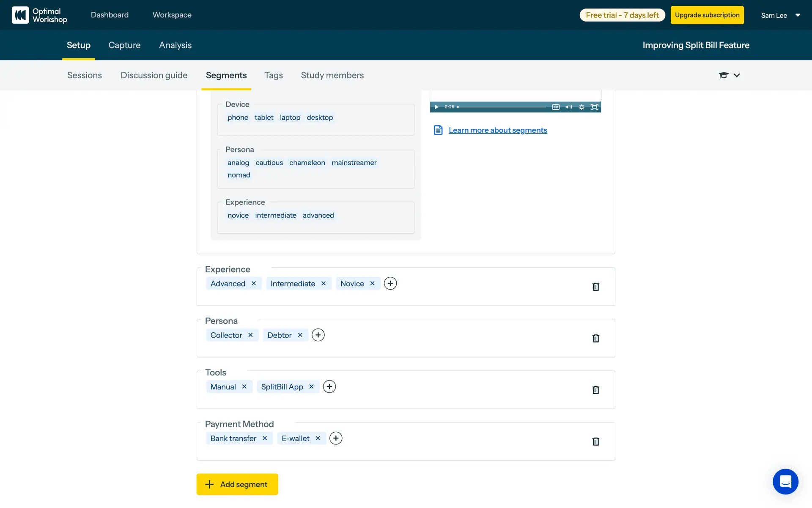812x508 pixels.
Task: Open the Analysis tab
Action: click(x=175, y=45)
